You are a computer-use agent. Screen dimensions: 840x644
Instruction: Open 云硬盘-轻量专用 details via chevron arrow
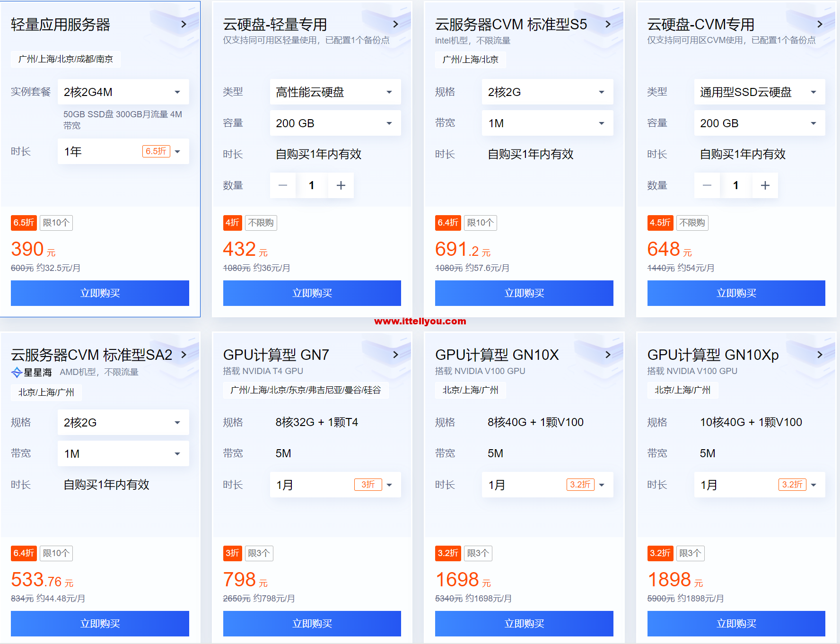396,24
